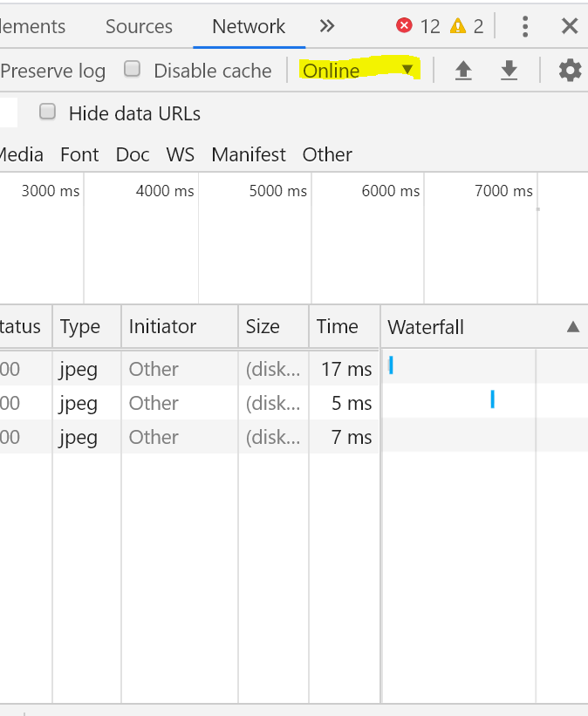The width and height of the screenshot is (588, 716).
Task: Sort requests by Size column header
Action: tap(263, 327)
